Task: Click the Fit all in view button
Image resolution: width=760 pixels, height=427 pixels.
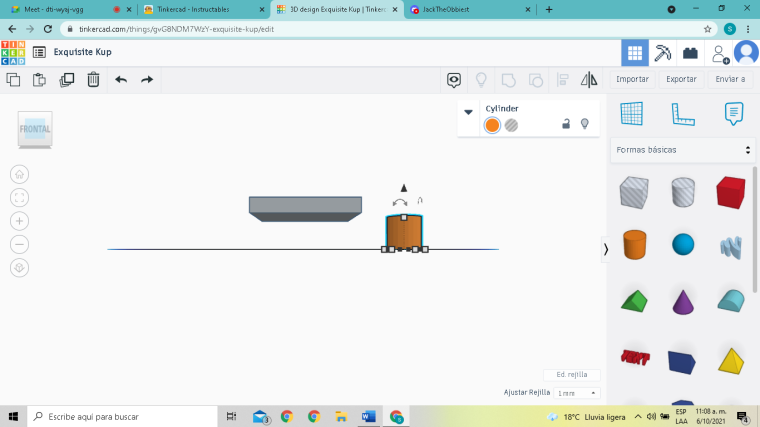Action: point(19,198)
